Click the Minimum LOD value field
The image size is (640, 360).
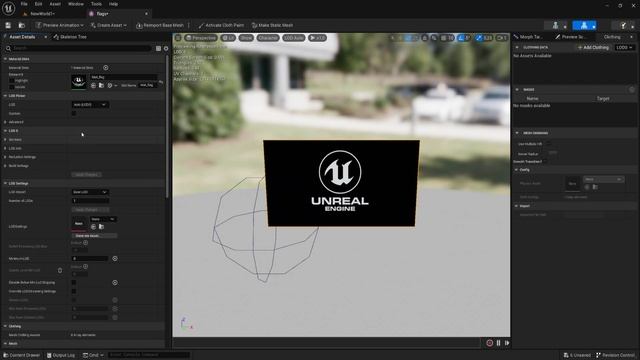tap(90, 259)
